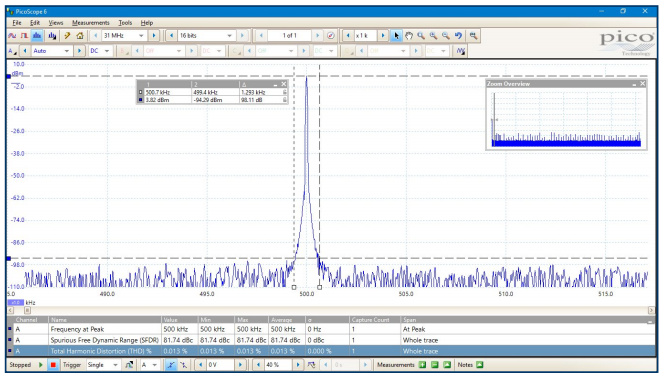The width and height of the screenshot is (661, 377).
Task: Open the Edit menu
Action: coord(35,23)
